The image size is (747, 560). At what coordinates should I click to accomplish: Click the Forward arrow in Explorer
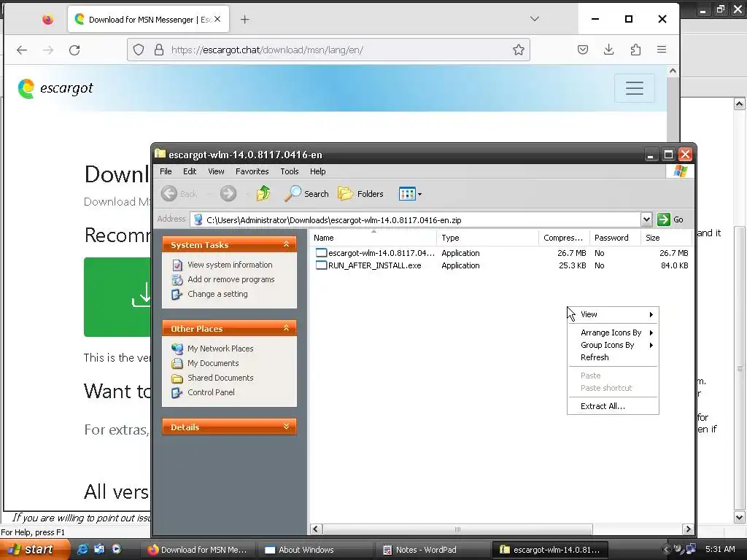pos(228,193)
